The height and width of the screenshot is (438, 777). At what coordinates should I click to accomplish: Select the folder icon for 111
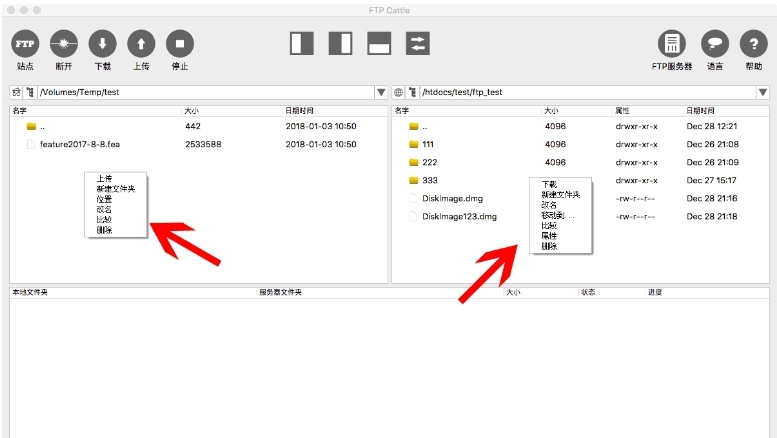point(414,144)
